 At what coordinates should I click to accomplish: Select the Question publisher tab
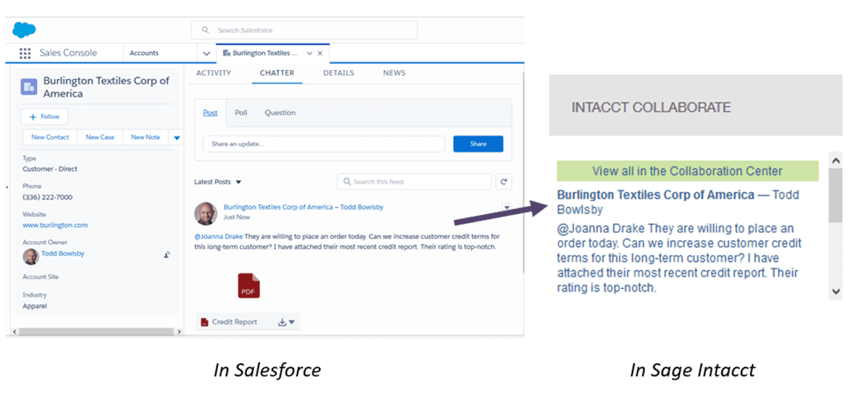280,113
